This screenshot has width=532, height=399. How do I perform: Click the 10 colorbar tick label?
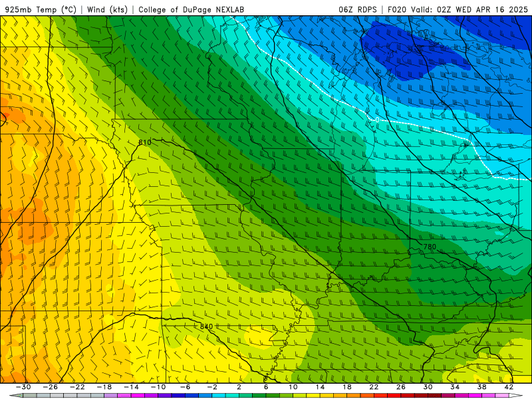click(x=293, y=387)
